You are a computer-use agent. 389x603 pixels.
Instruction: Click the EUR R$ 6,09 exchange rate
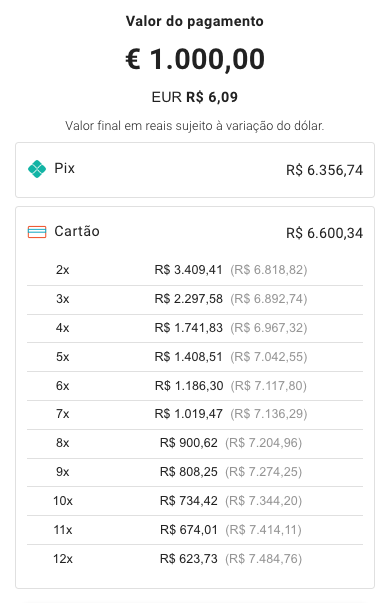click(x=194, y=97)
